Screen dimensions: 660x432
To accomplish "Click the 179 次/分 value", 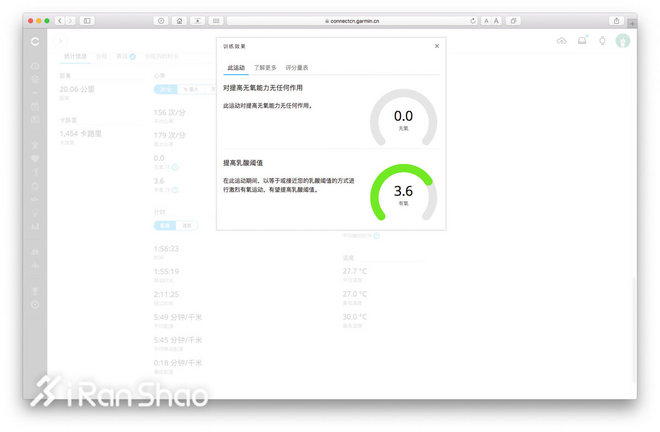I will (170, 135).
